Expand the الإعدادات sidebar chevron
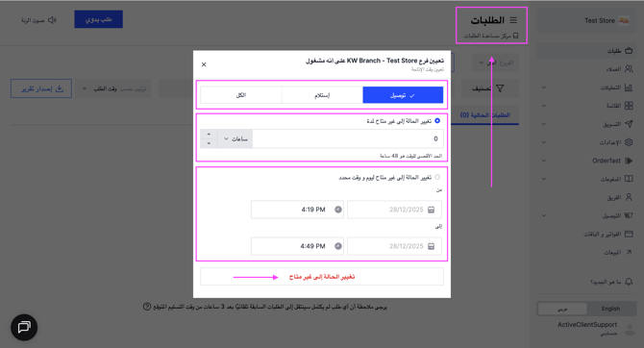 544,142
